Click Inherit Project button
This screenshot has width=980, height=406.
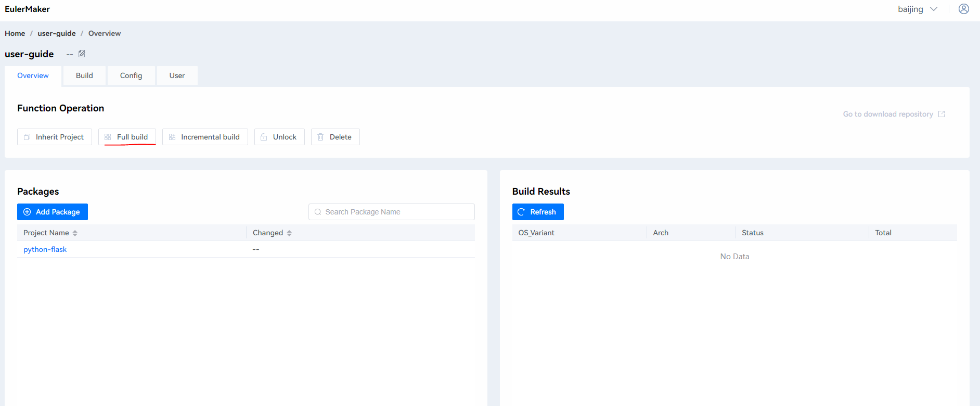(55, 137)
